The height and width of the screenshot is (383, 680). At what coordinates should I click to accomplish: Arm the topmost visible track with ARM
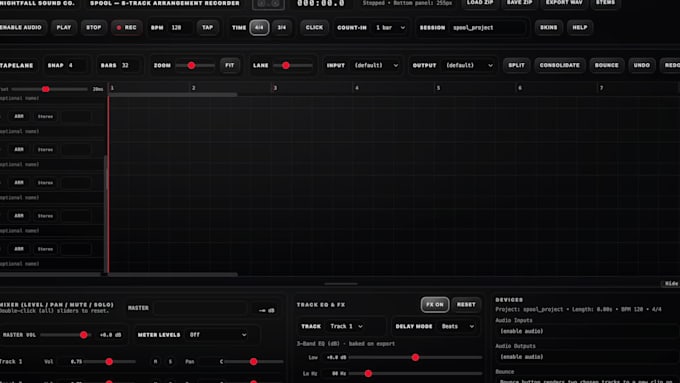point(19,116)
